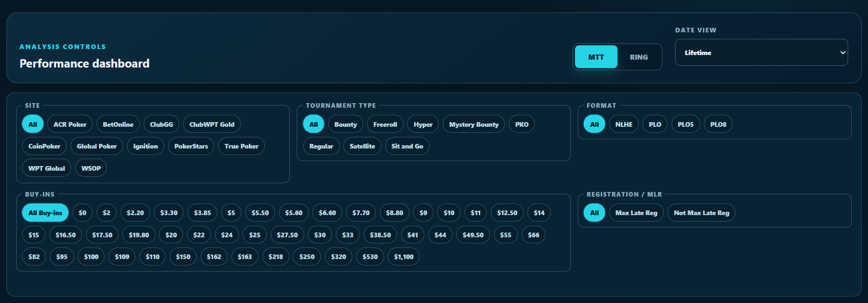Filter by ClubGG site
This screenshot has width=868, height=303.
[x=161, y=124]
